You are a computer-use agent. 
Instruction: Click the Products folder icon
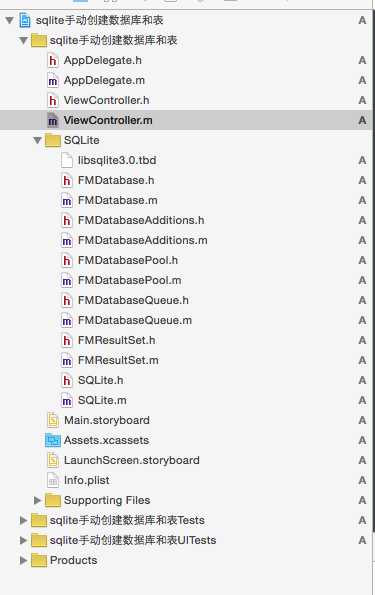[39, 560]
